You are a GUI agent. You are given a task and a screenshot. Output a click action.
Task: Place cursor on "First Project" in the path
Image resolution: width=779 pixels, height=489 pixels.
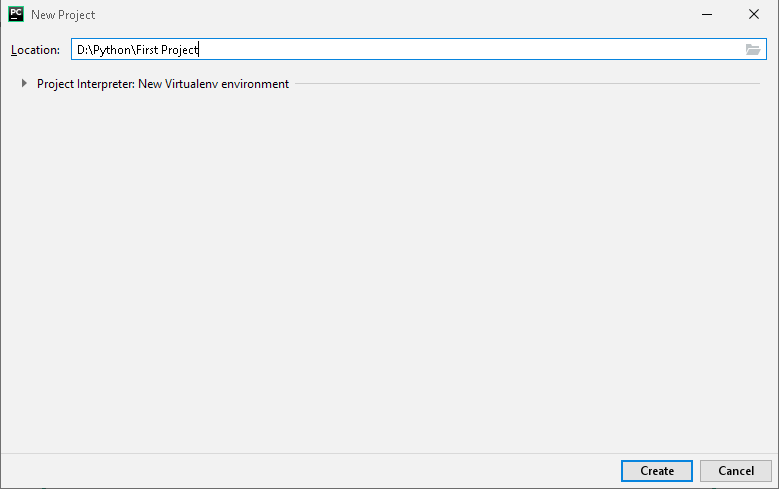[167, 50]
